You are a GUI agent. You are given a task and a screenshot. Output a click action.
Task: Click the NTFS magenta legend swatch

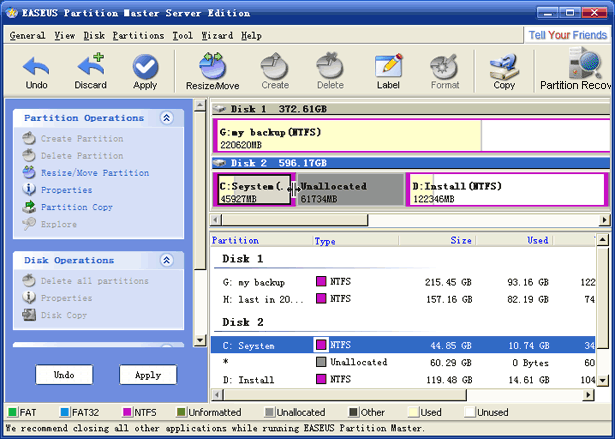pyautogui.click(x=128, y=411)
